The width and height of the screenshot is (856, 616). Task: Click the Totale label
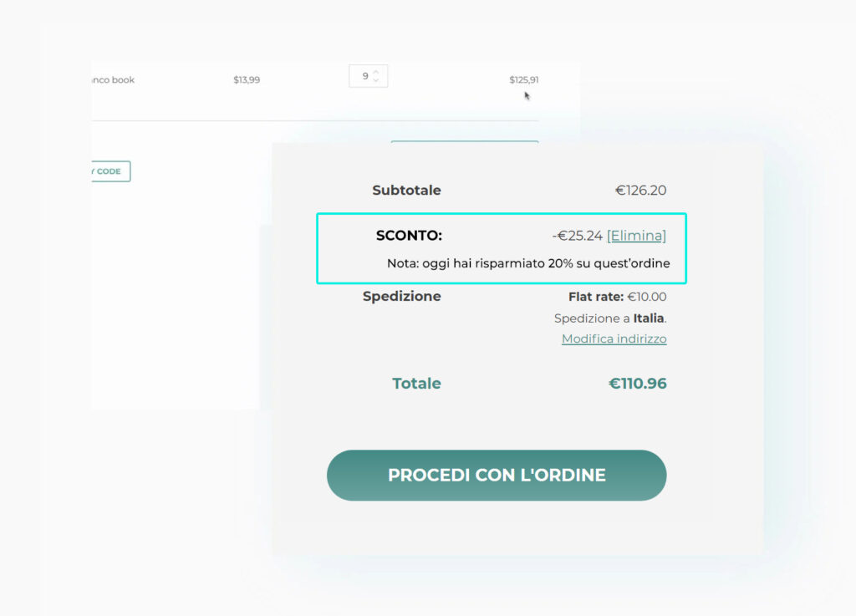pos(416,384)
